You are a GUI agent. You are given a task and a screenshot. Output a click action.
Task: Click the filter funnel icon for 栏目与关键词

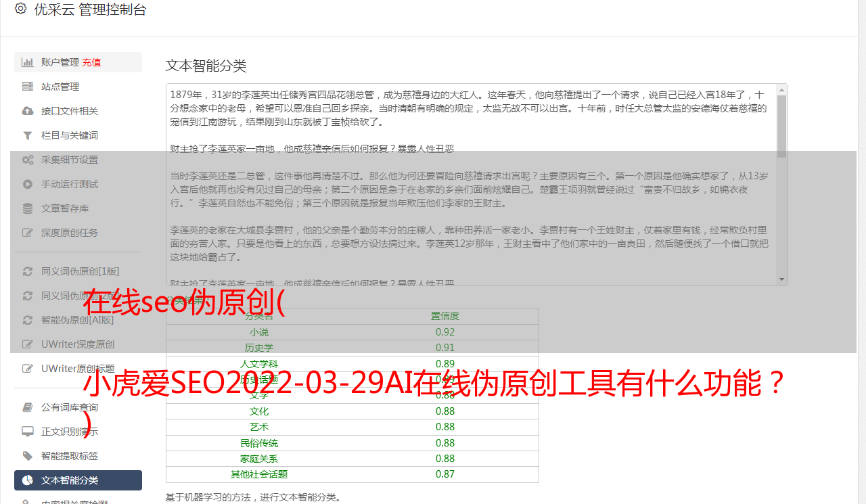click(28, 135)
